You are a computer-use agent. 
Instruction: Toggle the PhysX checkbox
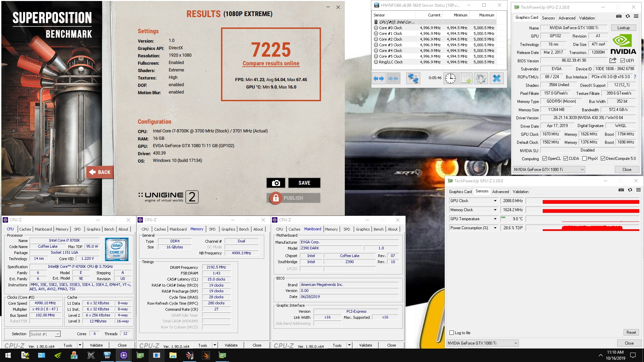pos(584,159)
